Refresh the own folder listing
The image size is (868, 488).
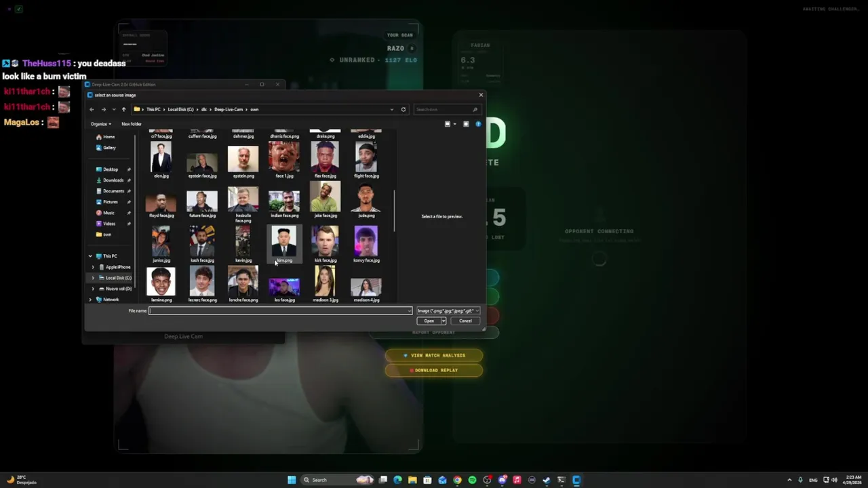pyautogui.click(x=403, y=109)
